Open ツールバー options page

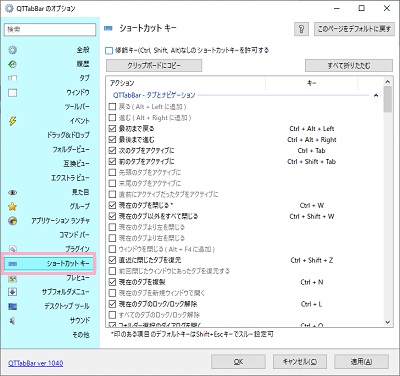77,107
